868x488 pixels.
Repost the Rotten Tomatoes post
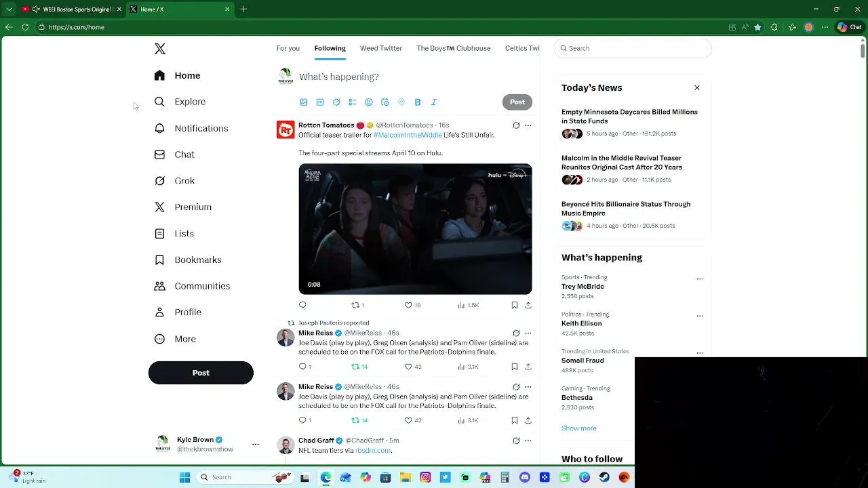click(x=357, y=305)
